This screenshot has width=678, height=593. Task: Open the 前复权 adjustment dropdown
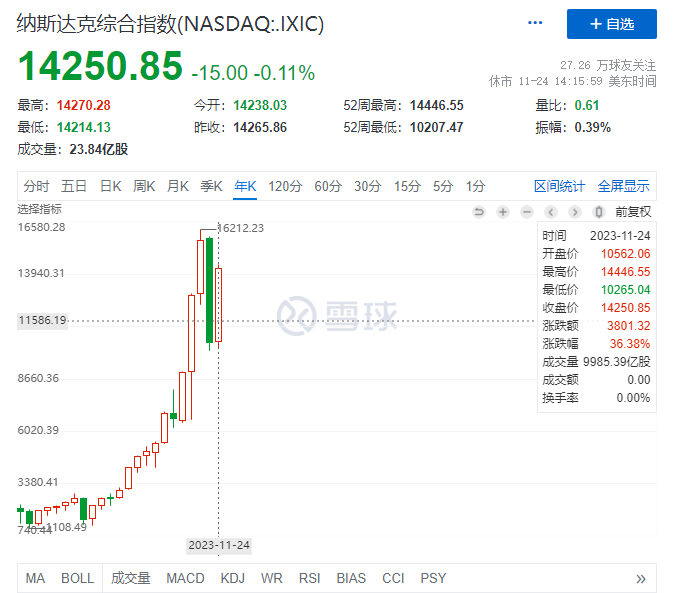pyautogui.click(x=633, y=212)
